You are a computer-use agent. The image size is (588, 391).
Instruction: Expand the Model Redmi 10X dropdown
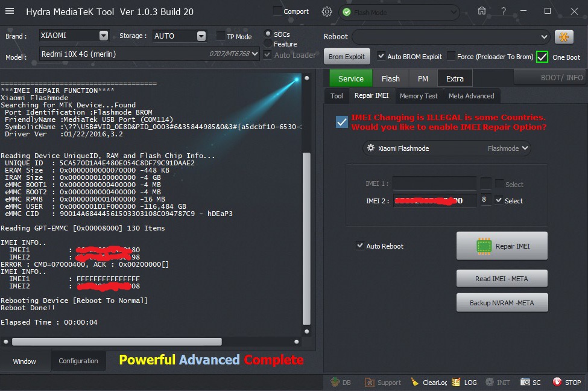click(254, 54)
